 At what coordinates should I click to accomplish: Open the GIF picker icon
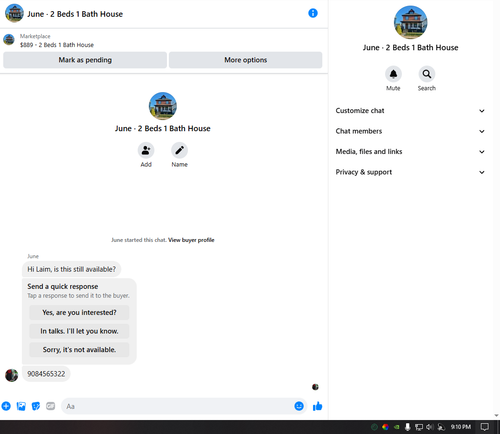(50, 406)
